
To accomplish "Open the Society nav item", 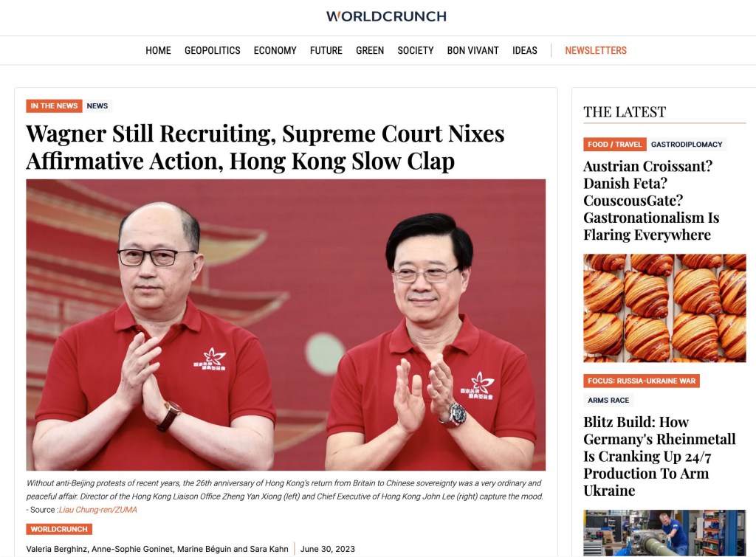I will point(415,51).
